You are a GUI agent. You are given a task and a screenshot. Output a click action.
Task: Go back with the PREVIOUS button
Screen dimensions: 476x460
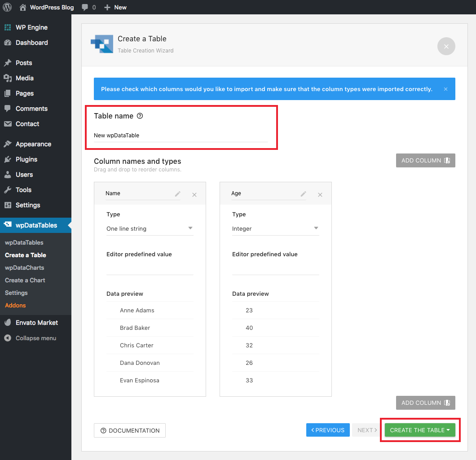[328, 430]
